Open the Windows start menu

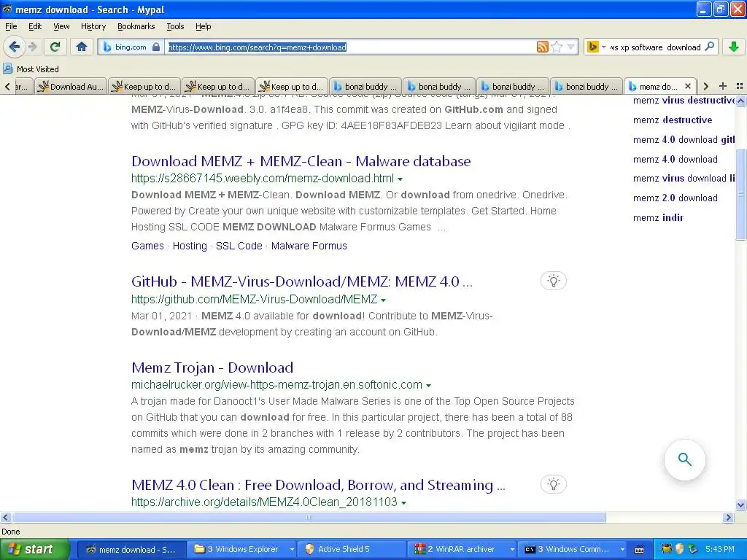[x=34, y=549]
